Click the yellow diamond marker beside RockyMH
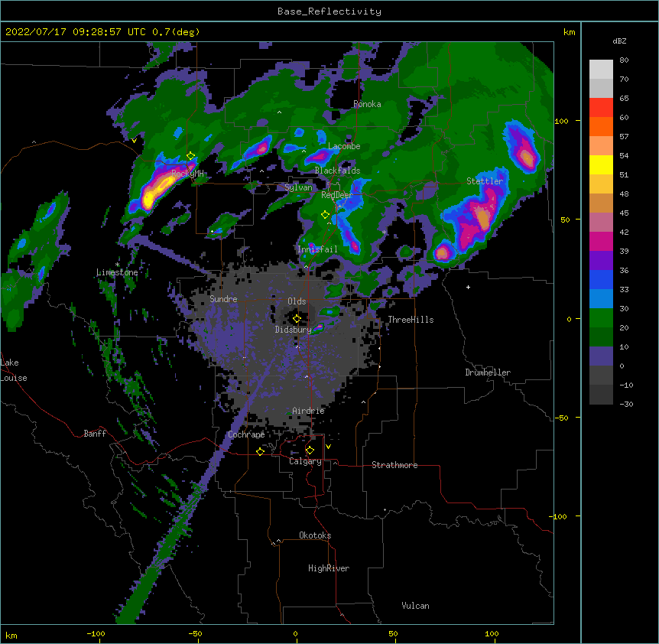 point(191,156)
